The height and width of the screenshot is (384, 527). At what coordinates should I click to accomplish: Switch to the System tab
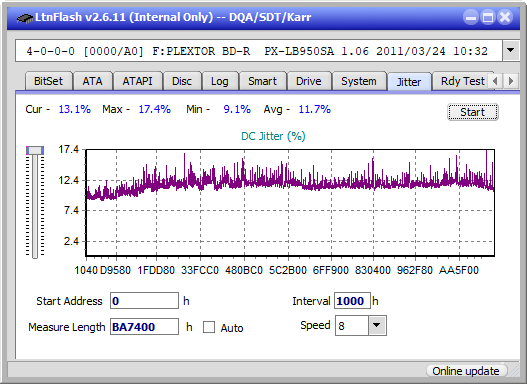pyautogui.click(x=359, y=81)
